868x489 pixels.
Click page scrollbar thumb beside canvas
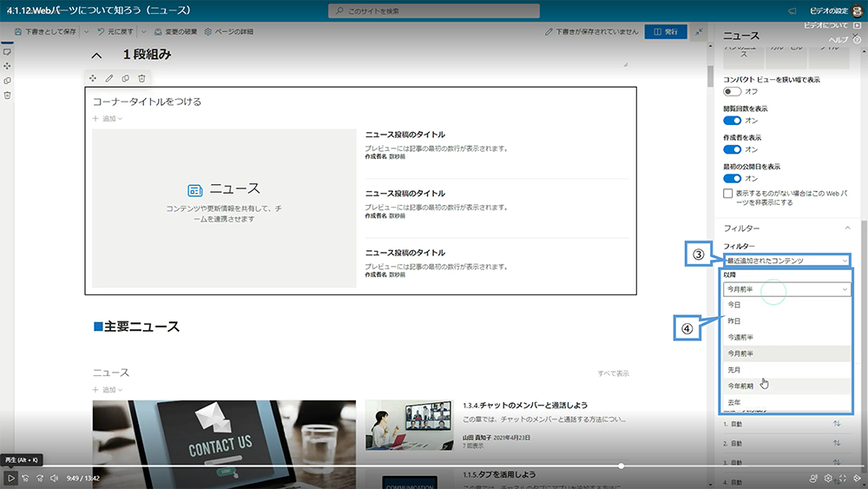point(710,76)
